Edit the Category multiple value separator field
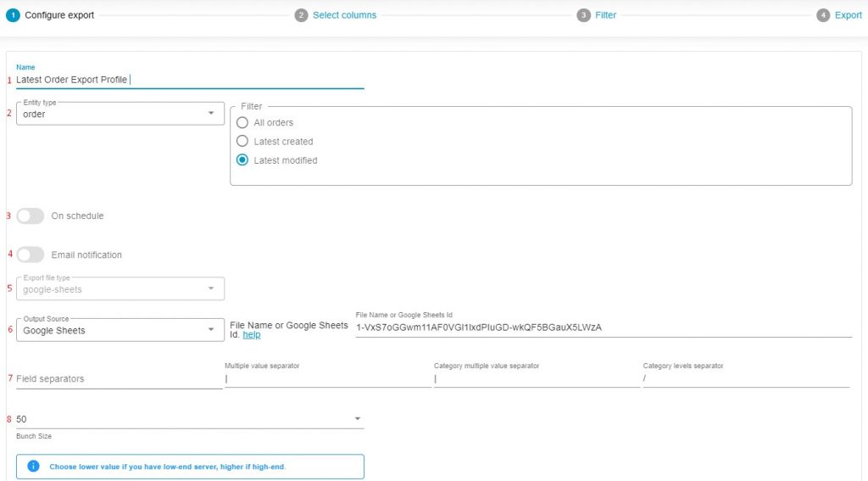This screenshot has width=868, height=481. click(x=537, y=379)
